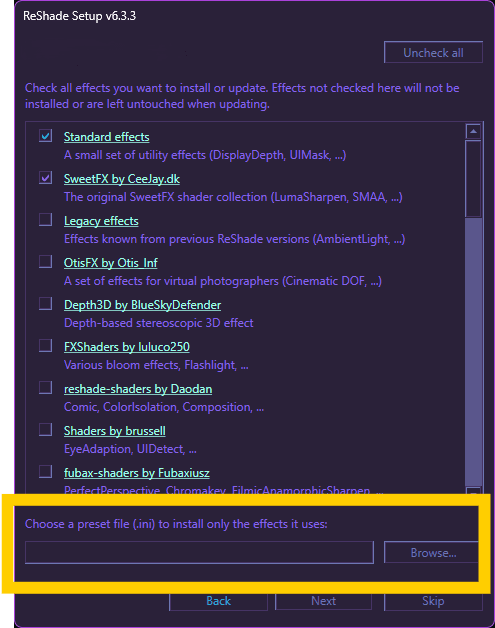This screenshot has height=628, width=495.
Task: Select 'Depth-based stereoscopic 3D effect' text
Action: 159,323
